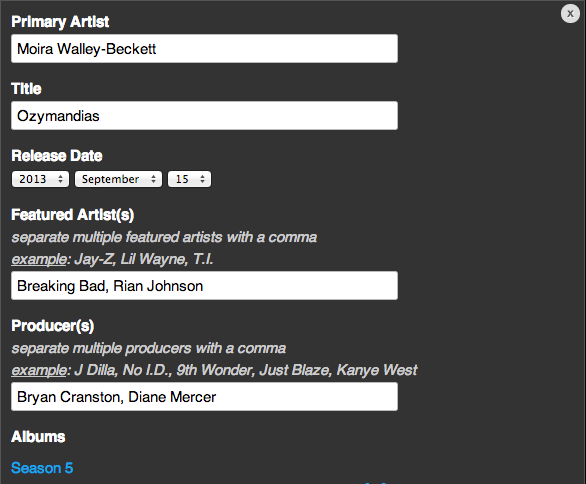Click the underlined example above J Dilla
Viewport: 586px width, 484px height.
39,370
